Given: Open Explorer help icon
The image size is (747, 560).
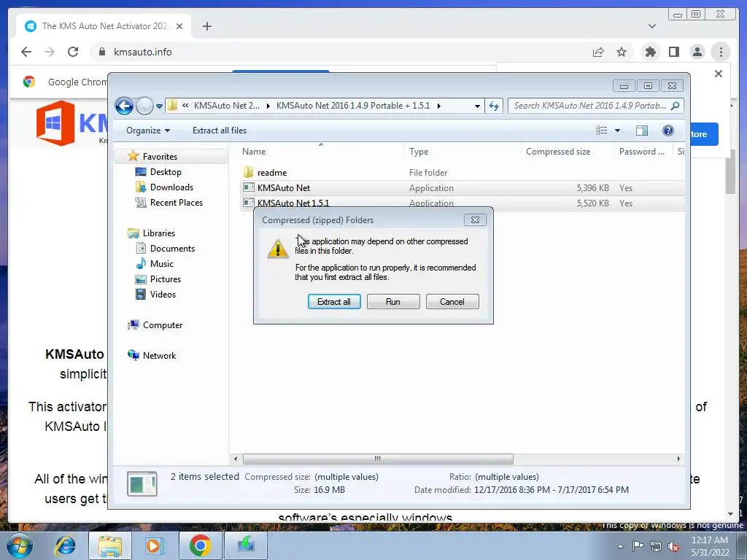Looking at the screenshot, I should (668, 130).
